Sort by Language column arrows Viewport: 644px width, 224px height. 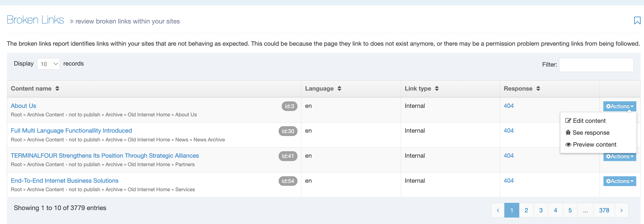point(339,89)
